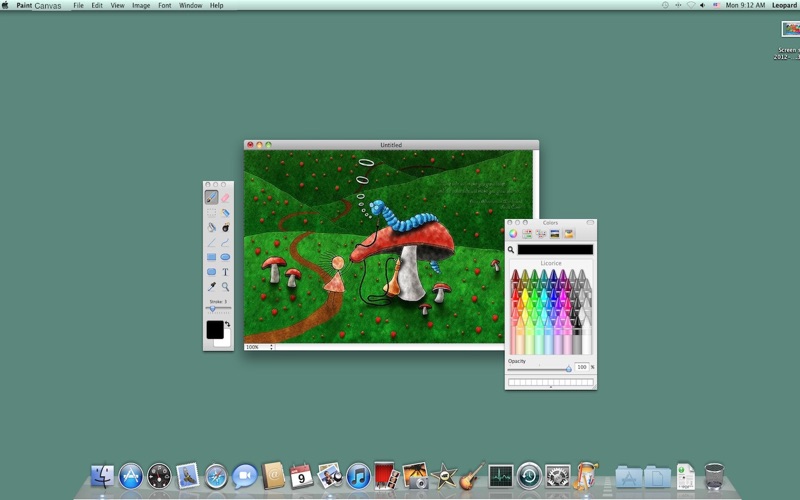The width and height of the screenshot is (800, 500).
Task: Switch to Image Palettes picker mode
Action: click(555, 234)
